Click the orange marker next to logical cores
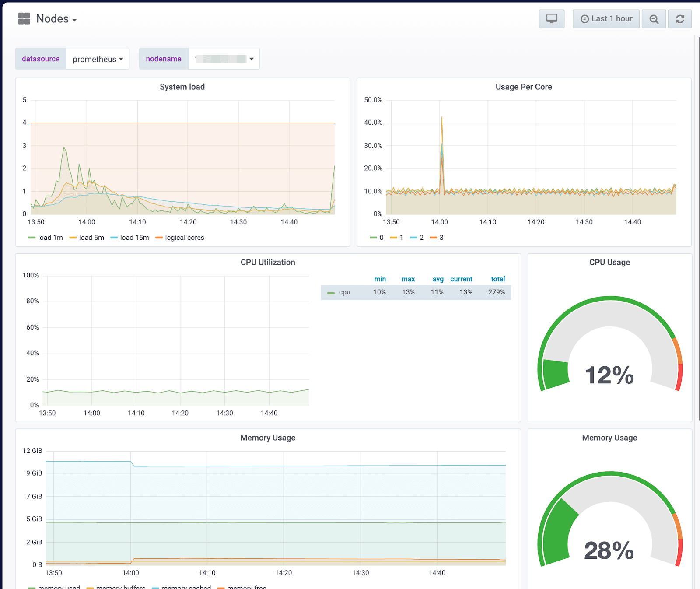Screen dimensions: 700x589 coord(158,238)
